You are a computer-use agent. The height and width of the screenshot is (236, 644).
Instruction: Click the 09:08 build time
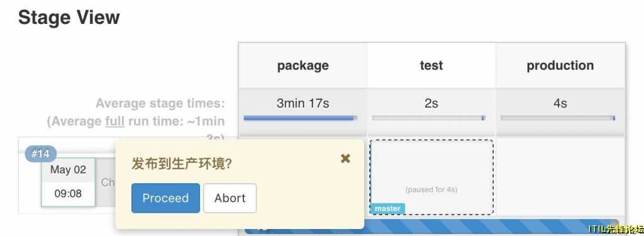(68, 193)
